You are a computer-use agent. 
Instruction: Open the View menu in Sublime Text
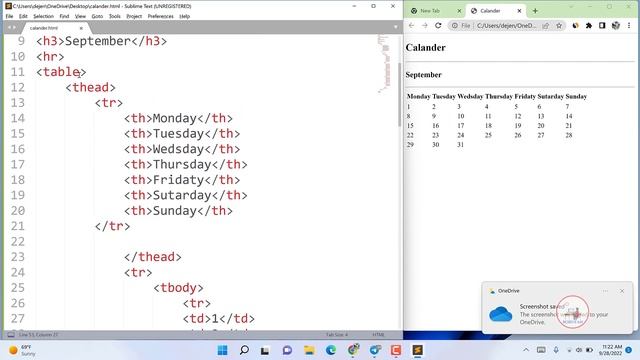point(80,16)
